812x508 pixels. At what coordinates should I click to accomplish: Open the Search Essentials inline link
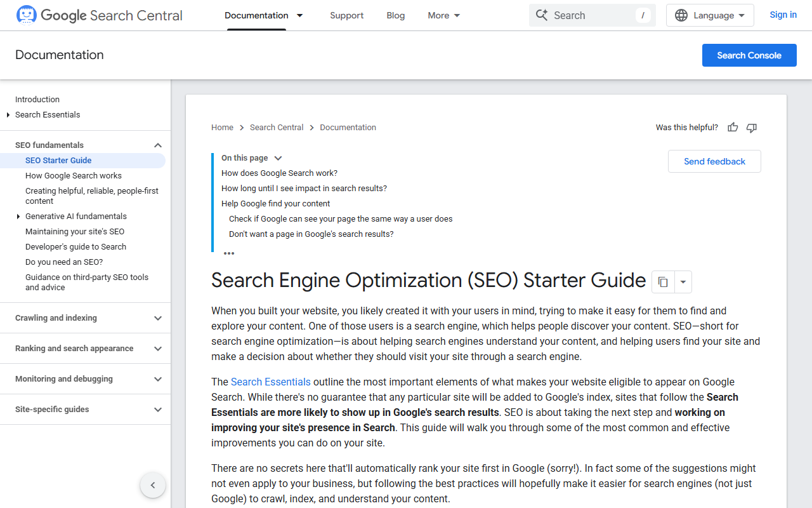click(271, 382)
